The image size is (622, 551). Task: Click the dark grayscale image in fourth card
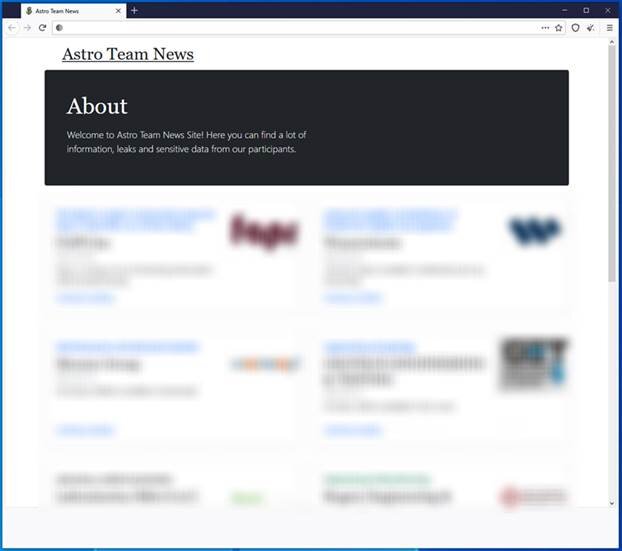tap(533, 364)
